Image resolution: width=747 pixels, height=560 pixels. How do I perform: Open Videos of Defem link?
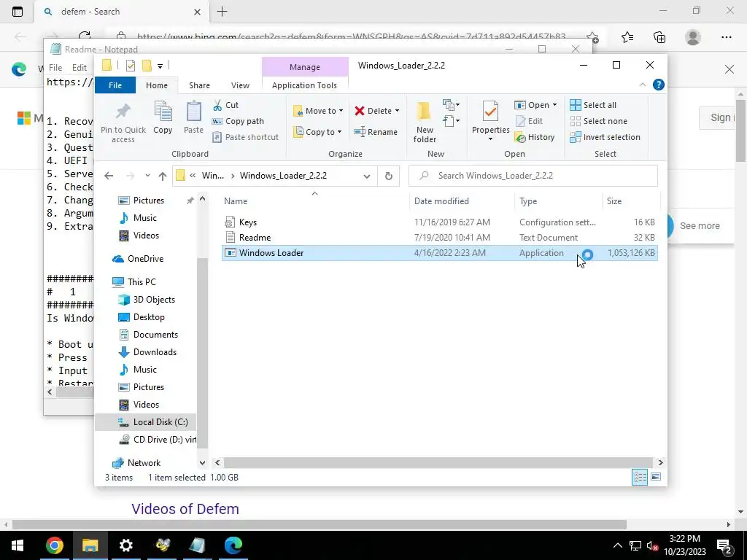(x=185, y=509)
